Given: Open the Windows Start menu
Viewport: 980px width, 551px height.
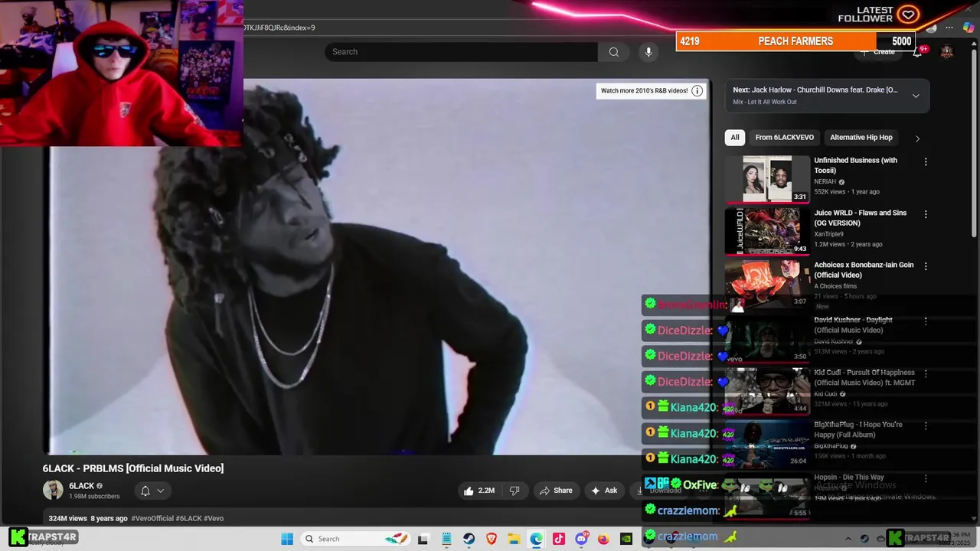Looking at the screenshot, I should (x=287, y=539).
